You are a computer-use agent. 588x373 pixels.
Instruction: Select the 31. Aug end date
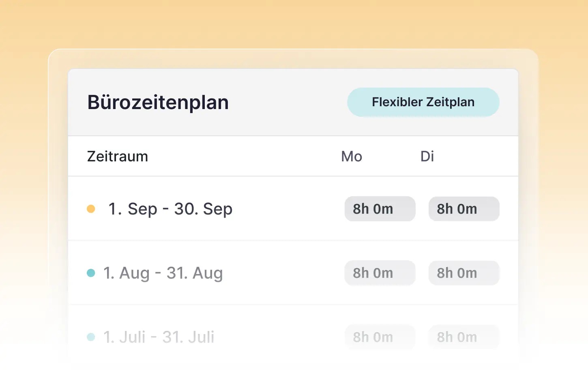click(195, 273)
